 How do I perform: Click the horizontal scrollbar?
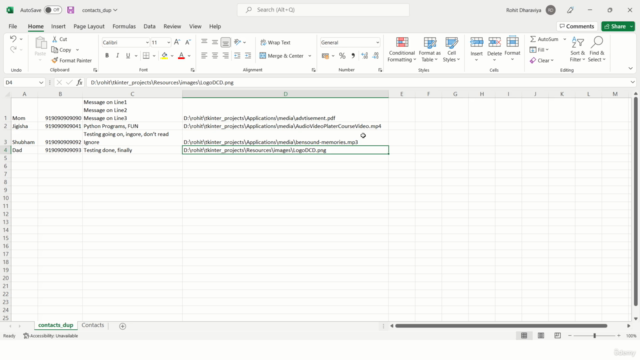point(501,326)
